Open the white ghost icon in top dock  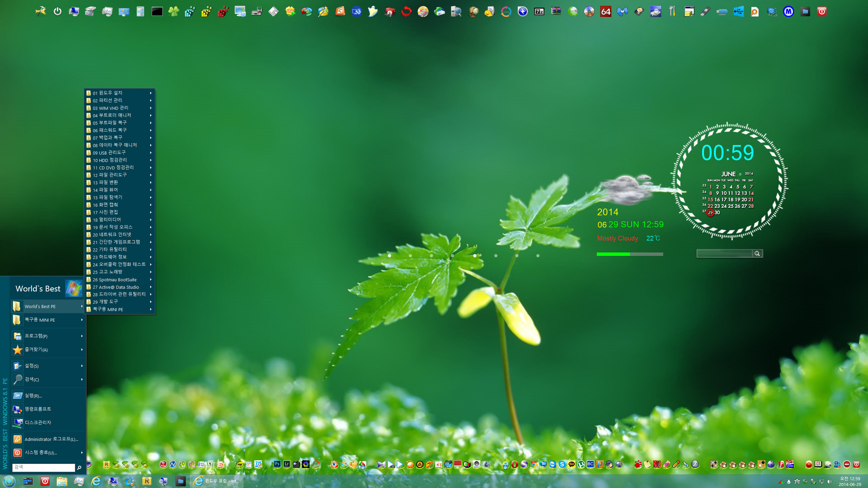[x=373, y=12]
